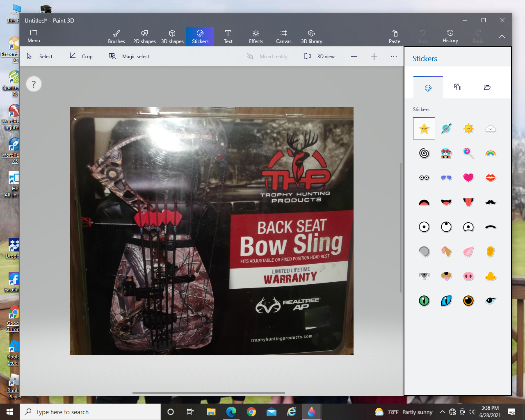Image resolution: width=525 pixels, height=420 pixels.
Task: Collapse the ribbon with the chevron
Action: [x=502, y=37]
